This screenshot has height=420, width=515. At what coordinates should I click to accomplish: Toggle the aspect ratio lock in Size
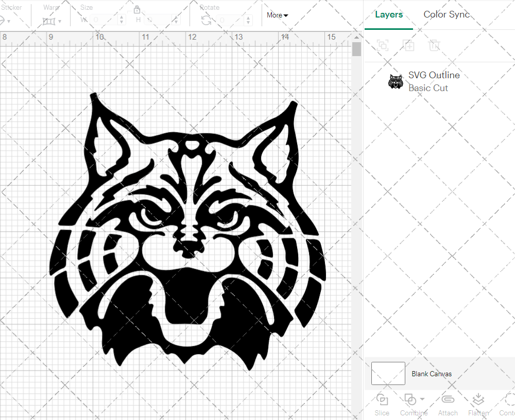[138, 10]
